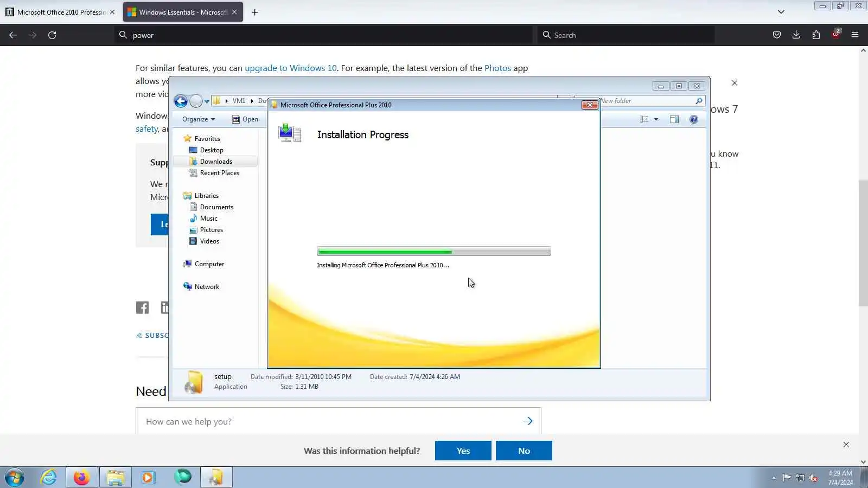
Task: Open Recent Places in the sidebar
Action: point(219,173)
